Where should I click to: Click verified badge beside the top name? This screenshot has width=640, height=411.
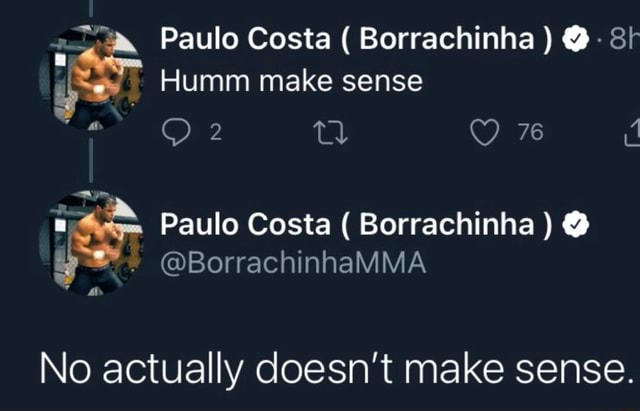tap(577, 40)
